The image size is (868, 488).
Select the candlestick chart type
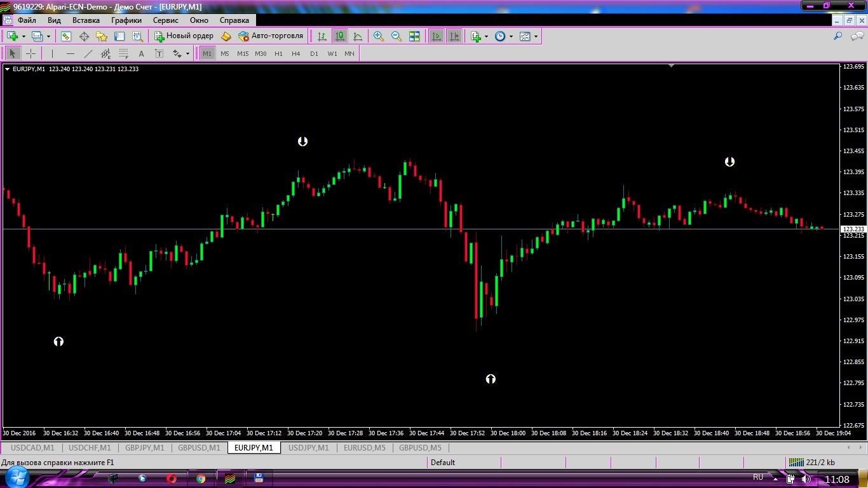pyautogui.click(x=340, y=36)
